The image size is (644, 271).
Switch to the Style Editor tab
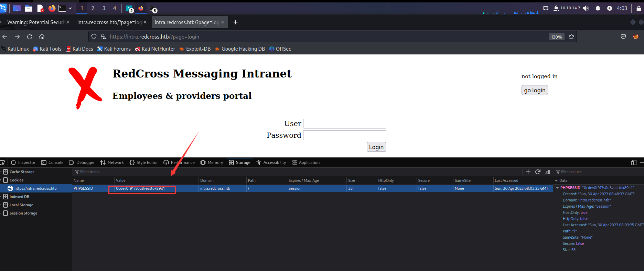coord(144,163)
